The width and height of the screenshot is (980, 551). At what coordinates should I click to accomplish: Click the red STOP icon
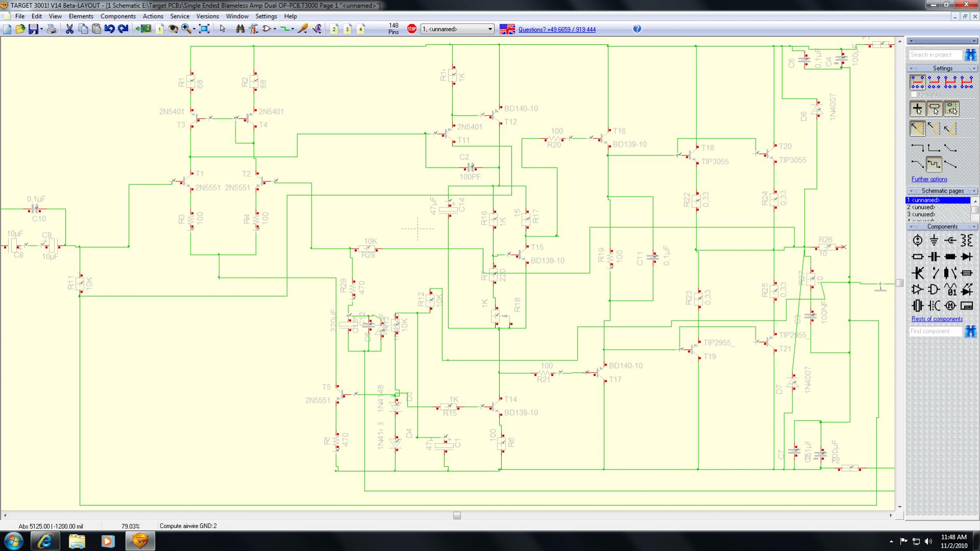(412, 29)
